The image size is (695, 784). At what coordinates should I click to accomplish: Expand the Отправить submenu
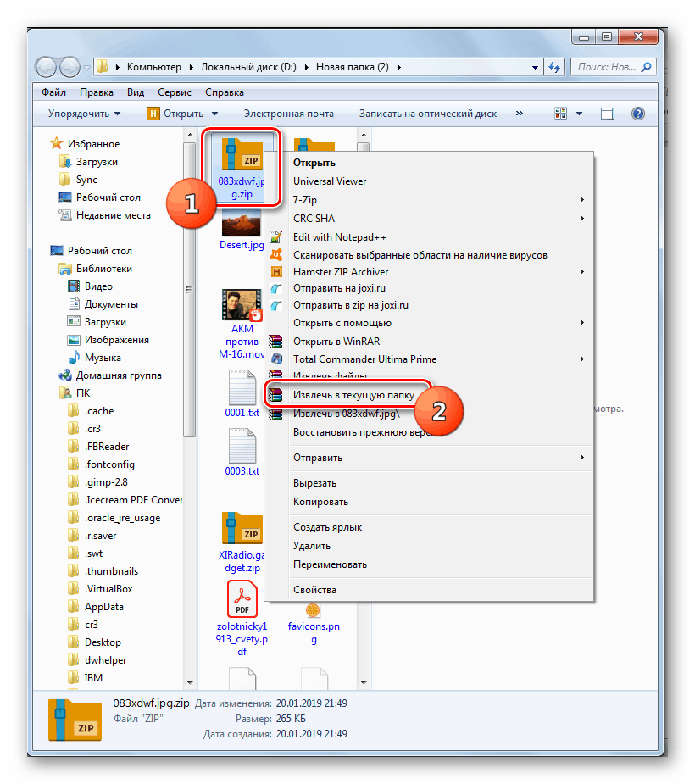tap(582, 457)
